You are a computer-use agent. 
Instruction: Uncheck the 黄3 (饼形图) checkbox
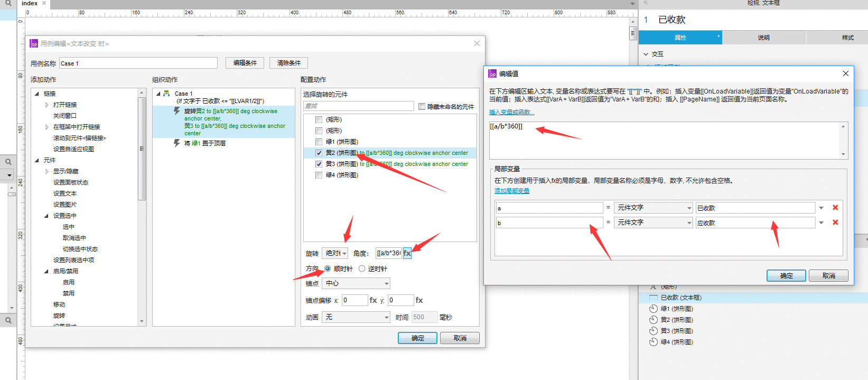[x=319, y=164]
